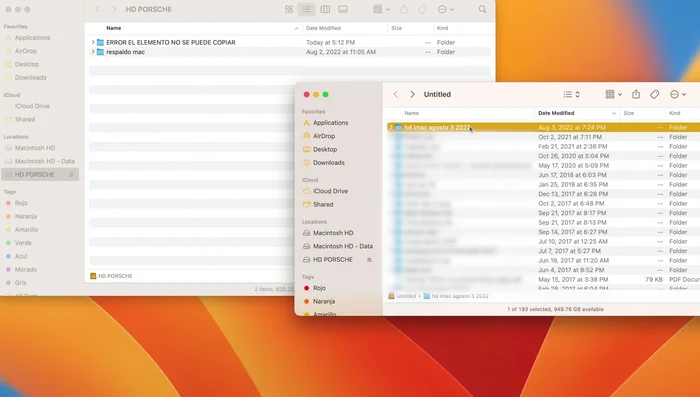Filter by Naranja tag in Untitled window
Screen dimensions: 700x397
324,302
